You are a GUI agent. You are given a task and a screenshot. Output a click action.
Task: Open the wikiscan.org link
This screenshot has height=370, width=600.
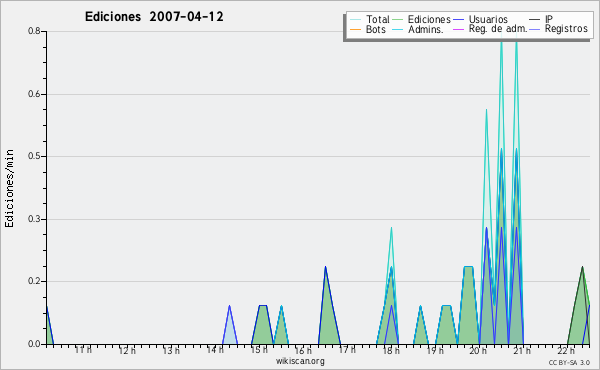click(x=300, y=361)
